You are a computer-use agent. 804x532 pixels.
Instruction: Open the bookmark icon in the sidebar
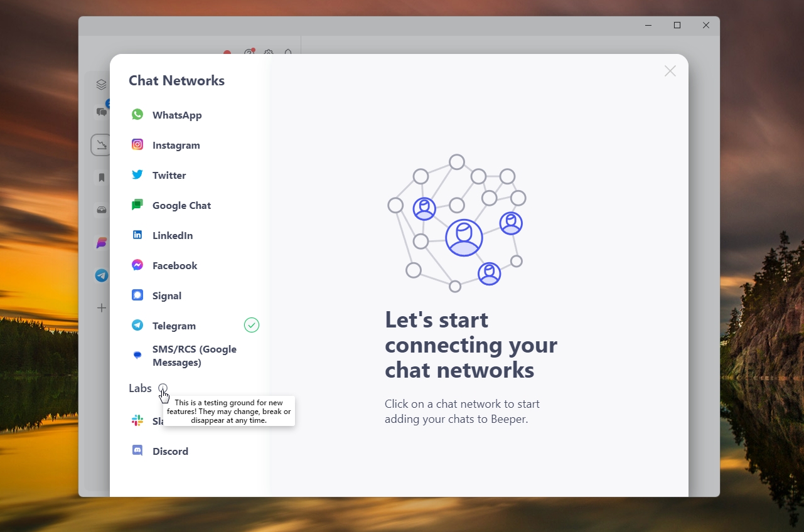pos(102,178)
